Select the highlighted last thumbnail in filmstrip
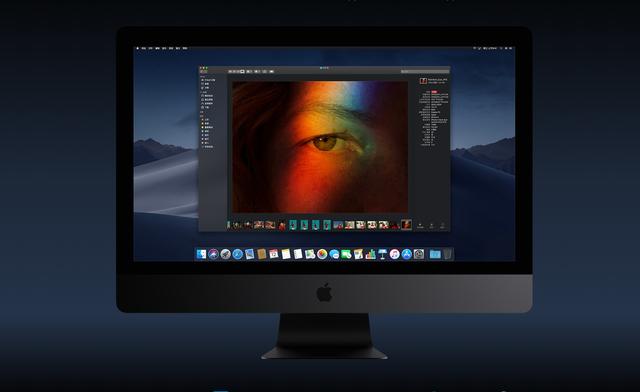Screen dimensions: 640x392 tap(406, 224)
